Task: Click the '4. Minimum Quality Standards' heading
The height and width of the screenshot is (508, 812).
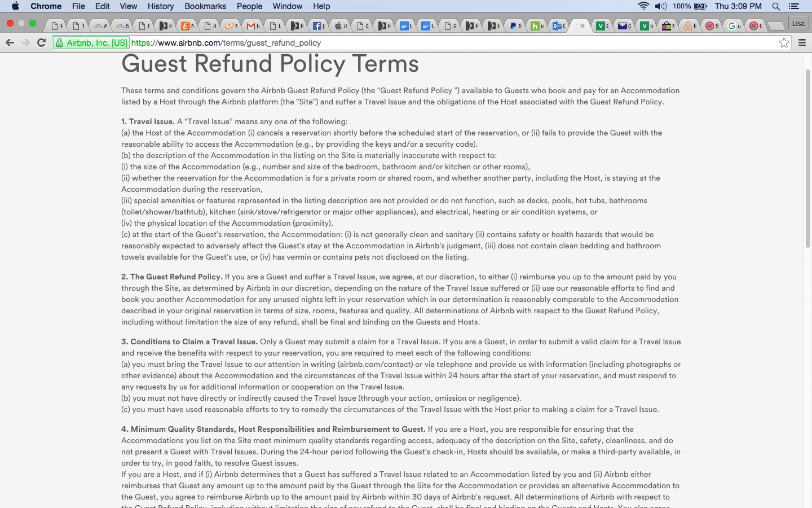Action: [x=273, y=429]
